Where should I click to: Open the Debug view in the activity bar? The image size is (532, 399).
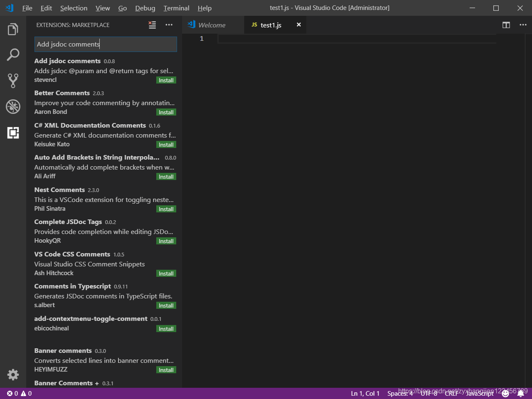point(13,106)
